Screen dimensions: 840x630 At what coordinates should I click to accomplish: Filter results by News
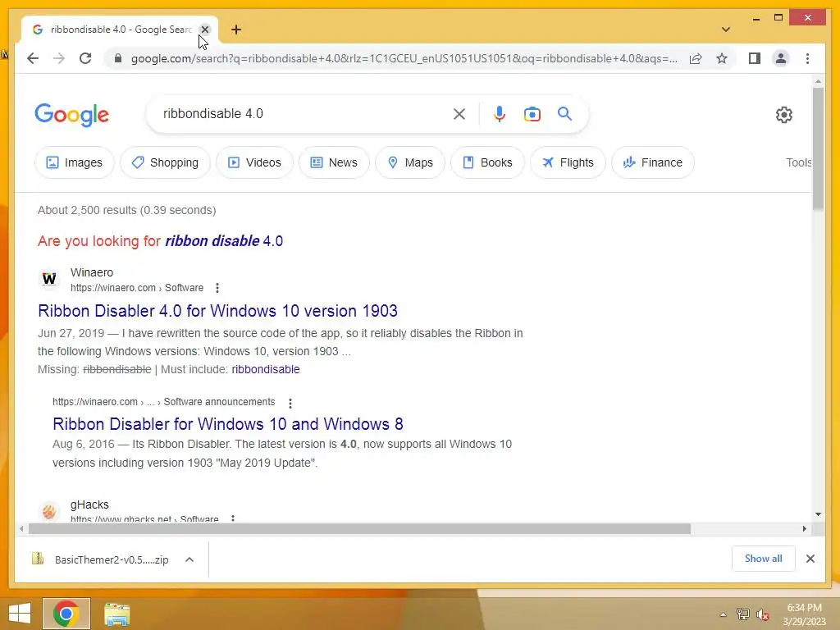tap(334, 162)
